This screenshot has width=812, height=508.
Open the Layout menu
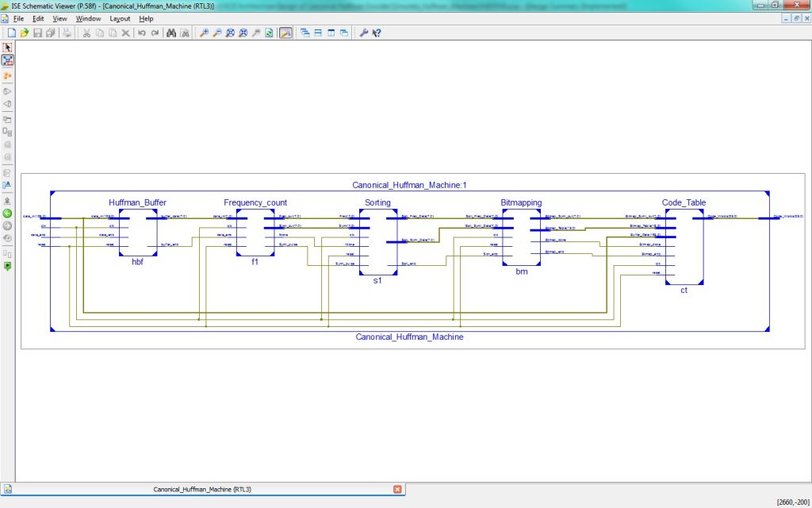click(x=120, y=18)
